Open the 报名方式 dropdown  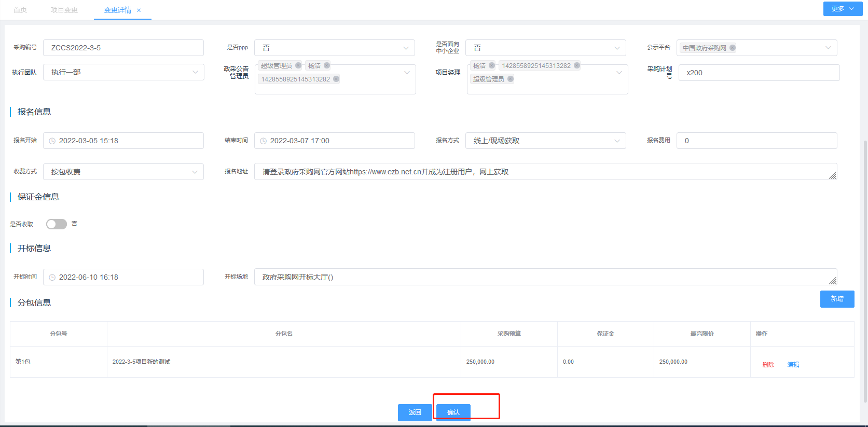click(546, 141)
